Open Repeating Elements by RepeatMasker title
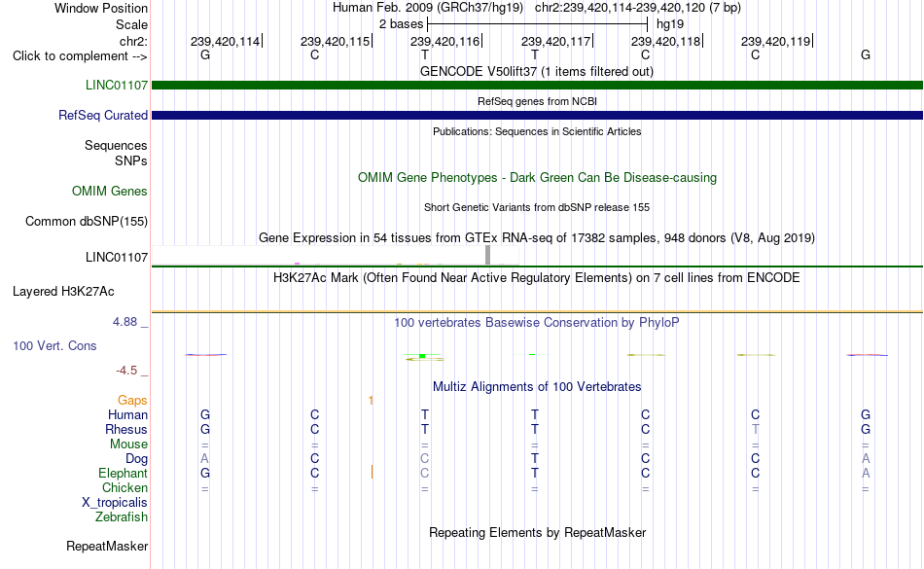924x569 pixels. coord(538,533)
